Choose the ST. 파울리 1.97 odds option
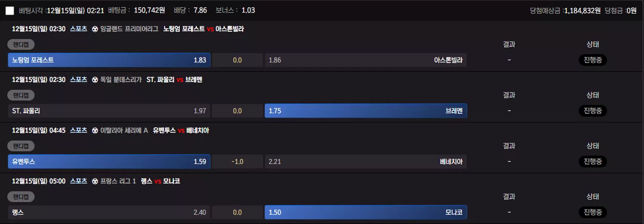This screenshot has height=224, width=644. (x=109, y=111)
